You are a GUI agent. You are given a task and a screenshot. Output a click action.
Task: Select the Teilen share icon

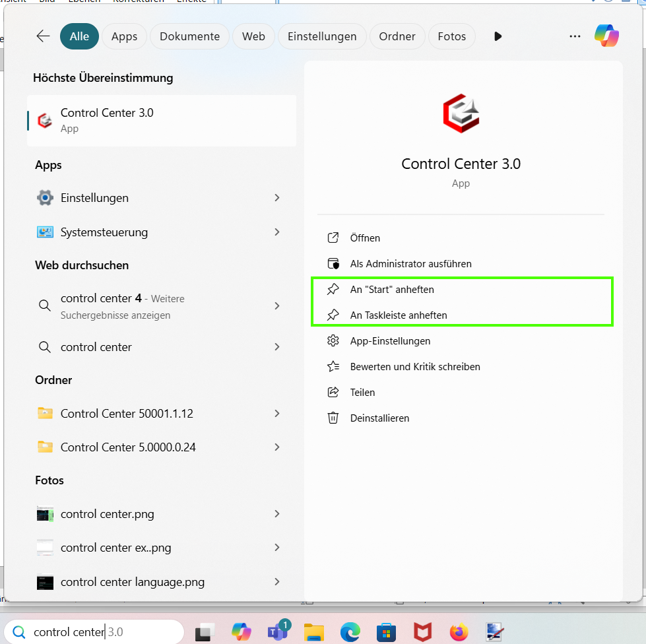[333, 392]
